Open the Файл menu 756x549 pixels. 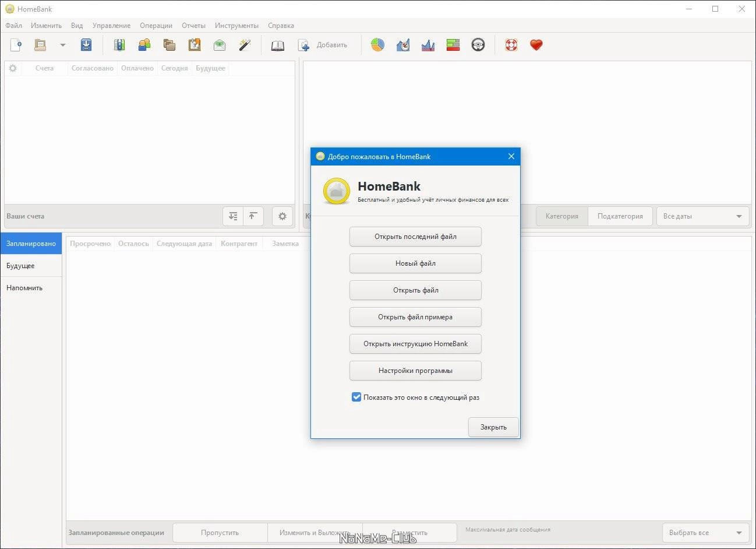(x=14, y=26)
